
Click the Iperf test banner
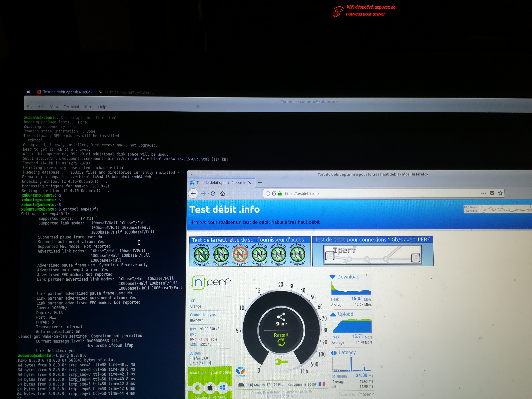tap(373, 254)
